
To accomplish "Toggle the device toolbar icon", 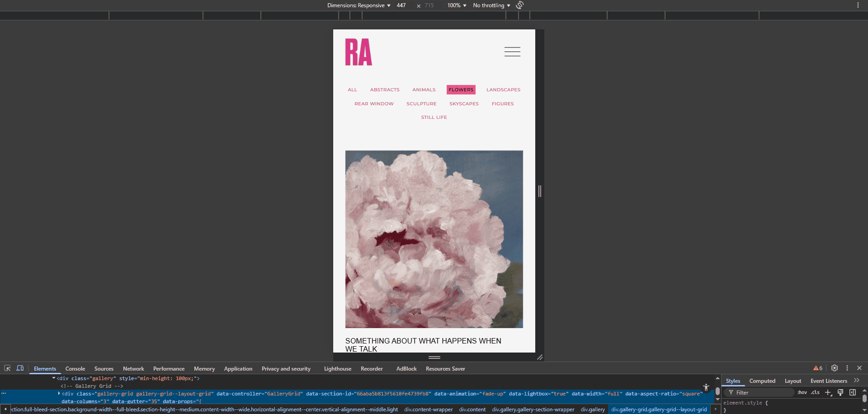I will click(x=20, y=368).
